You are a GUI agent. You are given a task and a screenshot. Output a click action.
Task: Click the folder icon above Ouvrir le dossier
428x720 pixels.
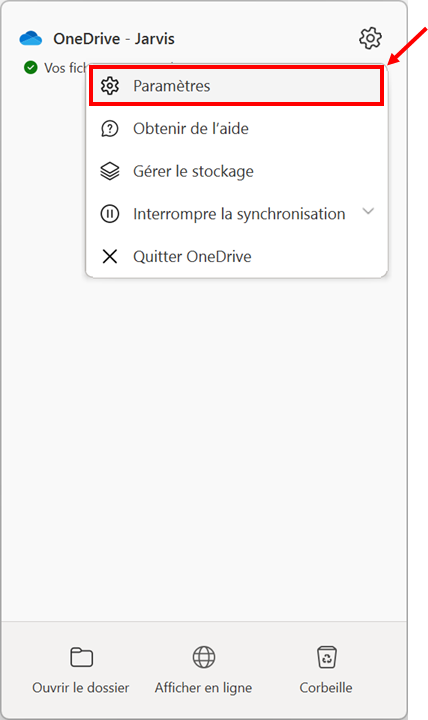[x=81, y=657]
